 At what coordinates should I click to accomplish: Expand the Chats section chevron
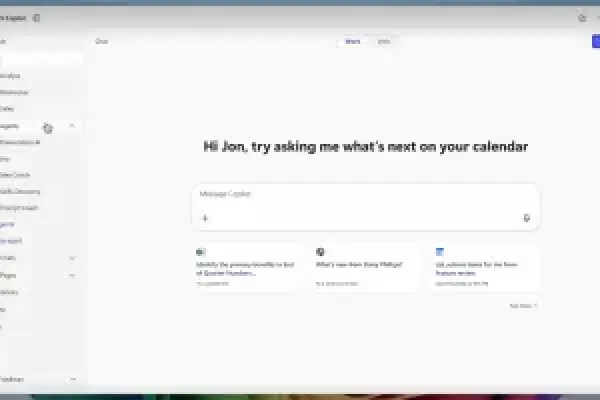[x=72, y=258]
